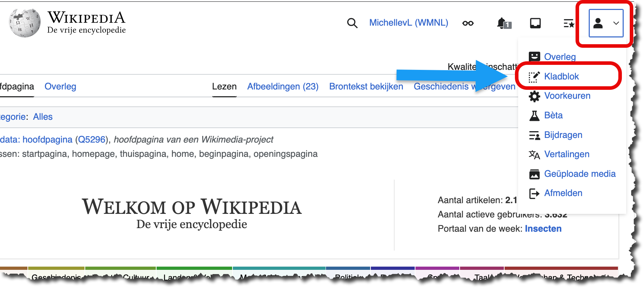
Task: Click the glasses icon beside username
Action: (x=468, y=23)
